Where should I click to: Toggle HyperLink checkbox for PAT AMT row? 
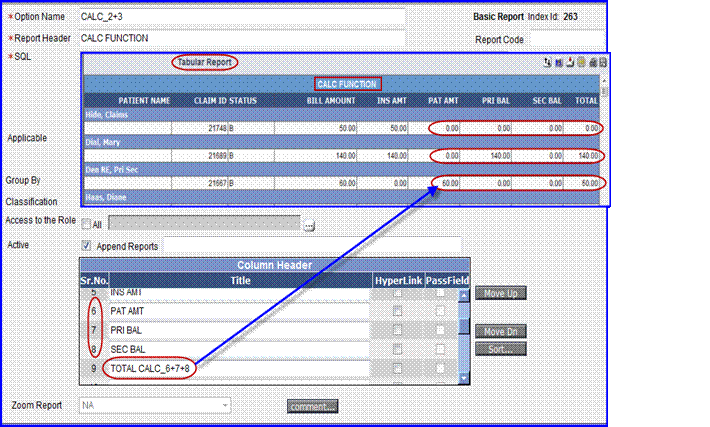click(397, 311)
